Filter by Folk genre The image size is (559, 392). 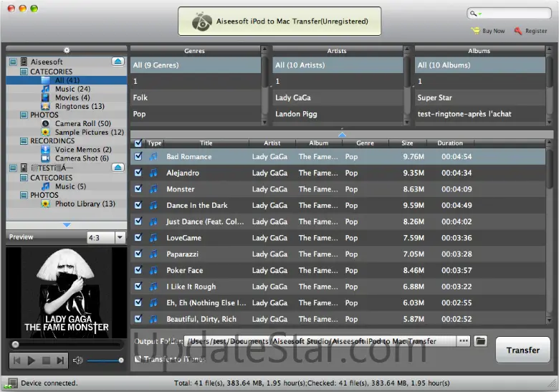point(196,97)
